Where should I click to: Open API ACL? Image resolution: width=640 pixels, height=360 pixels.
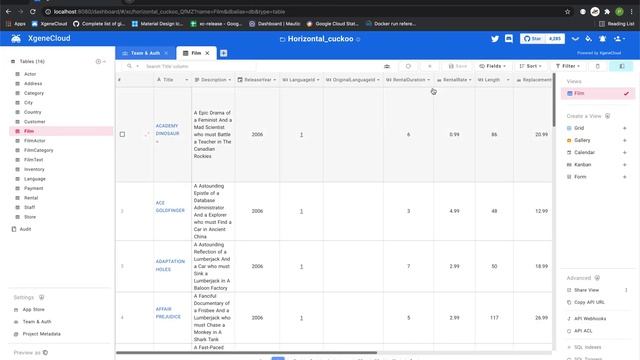click(583, 331)
